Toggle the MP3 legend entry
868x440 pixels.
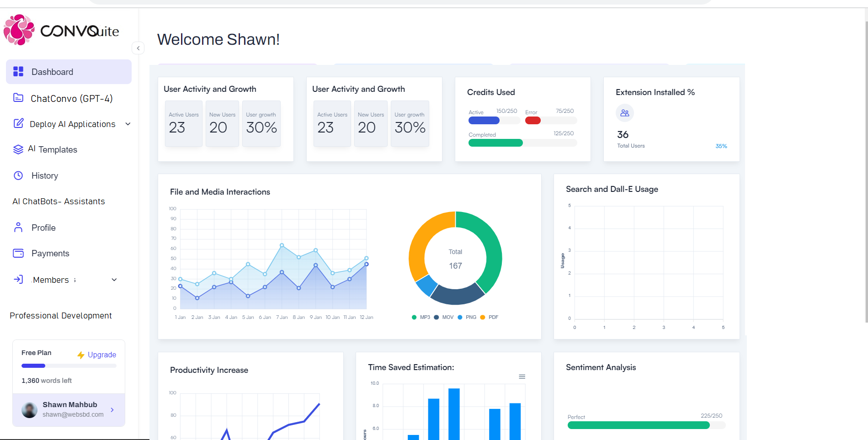click(421, 317)
